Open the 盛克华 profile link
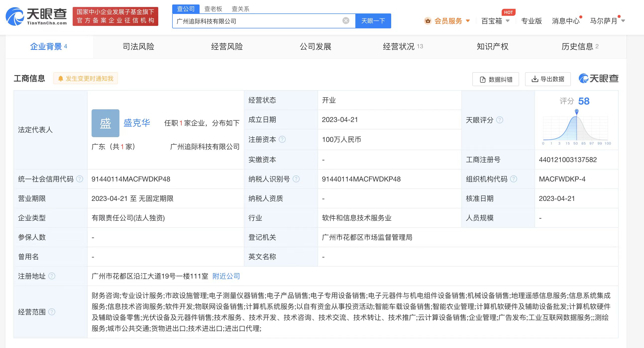Image resolution: width=644 pixels, height=348 pixels. point(137,123)
